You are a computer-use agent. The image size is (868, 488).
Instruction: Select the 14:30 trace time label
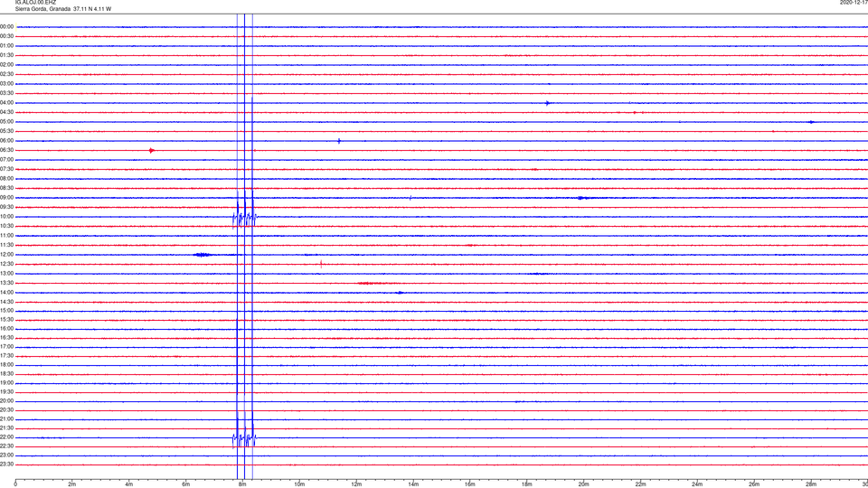[x=6, y=302]
